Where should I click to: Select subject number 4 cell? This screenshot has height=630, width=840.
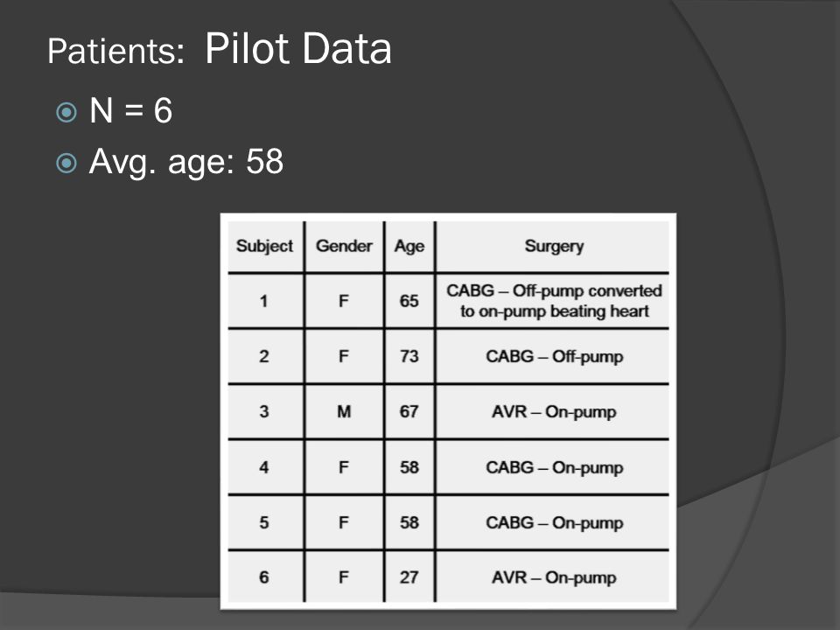tap(264, 467)
